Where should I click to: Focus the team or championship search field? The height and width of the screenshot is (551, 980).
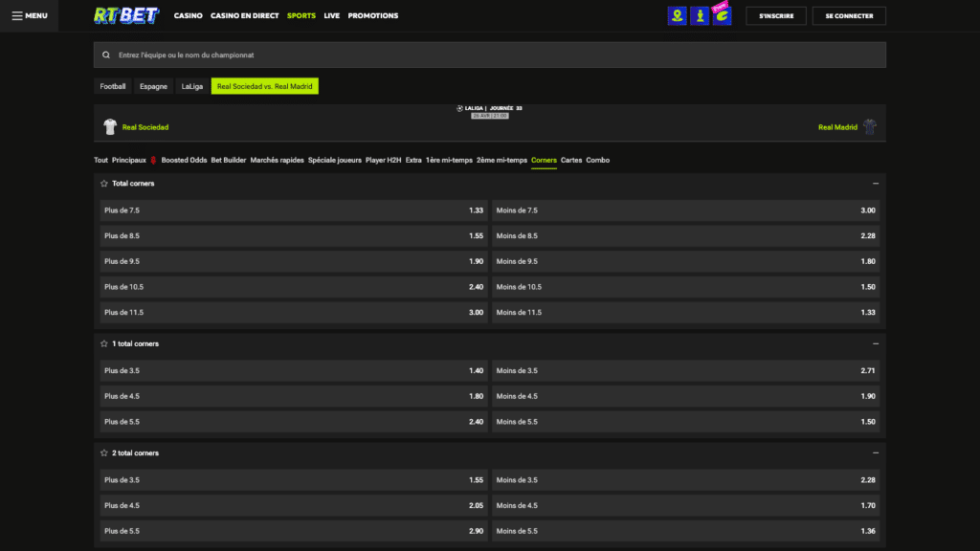(x=489, y=55)
